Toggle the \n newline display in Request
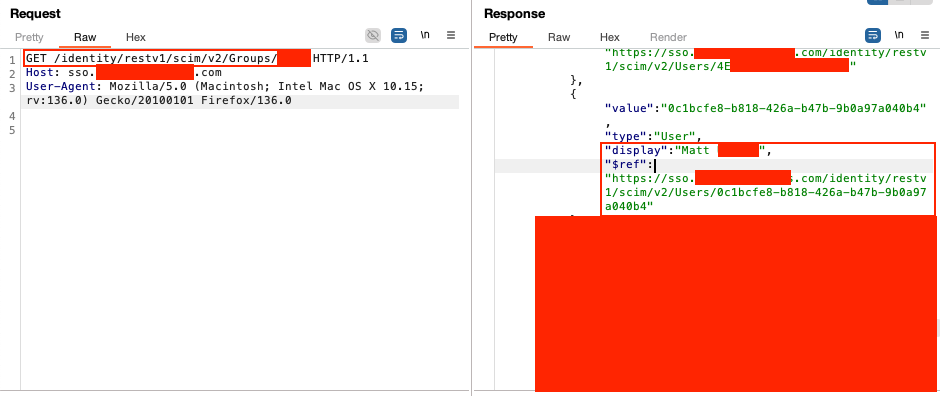 pos(425,35)
